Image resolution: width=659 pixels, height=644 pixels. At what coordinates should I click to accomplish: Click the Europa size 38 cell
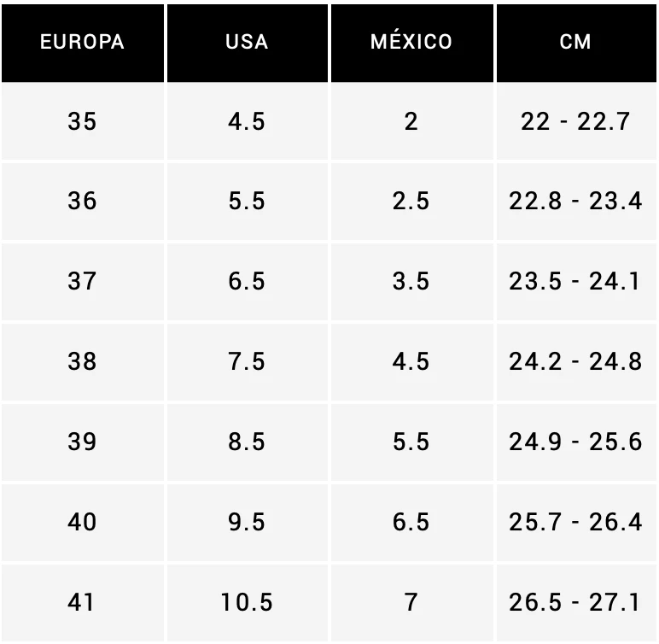(x=82, y=361)
